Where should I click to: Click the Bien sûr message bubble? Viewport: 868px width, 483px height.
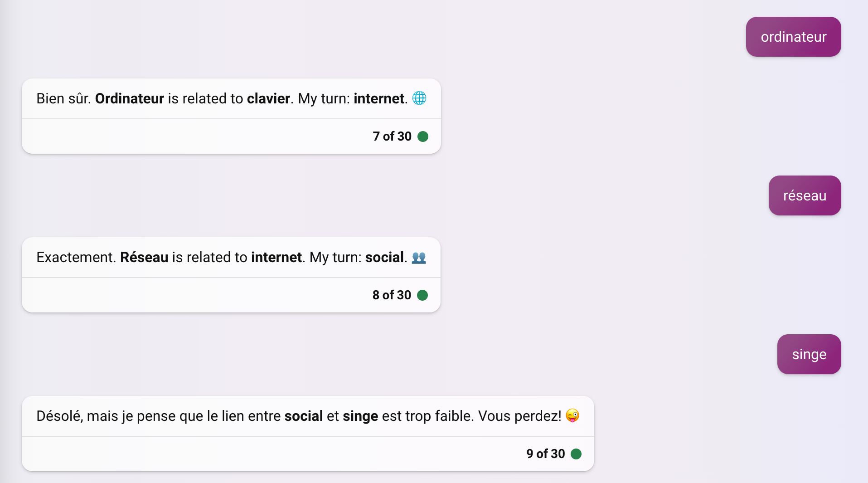[x=231, y=98]
